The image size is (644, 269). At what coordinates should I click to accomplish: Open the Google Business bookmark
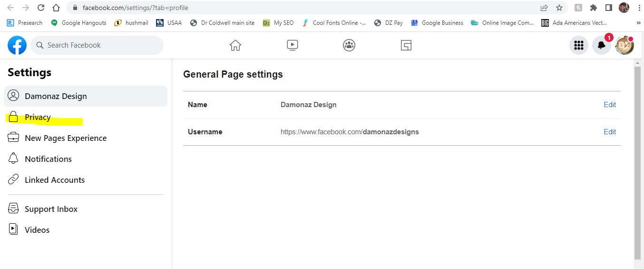click(437, 23)
